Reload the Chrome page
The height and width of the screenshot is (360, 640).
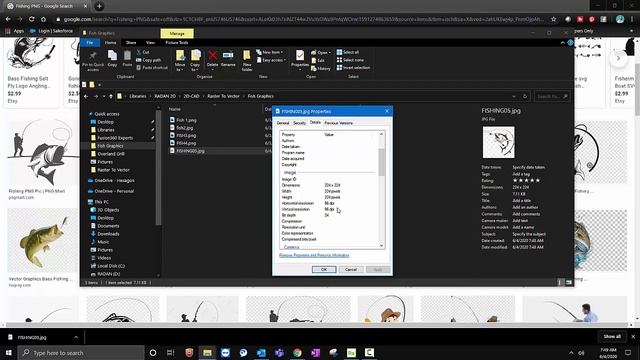click(31, 19)
